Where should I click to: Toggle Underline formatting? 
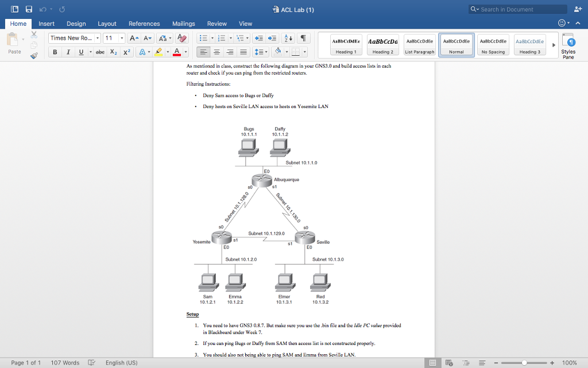tap(81, 52)
